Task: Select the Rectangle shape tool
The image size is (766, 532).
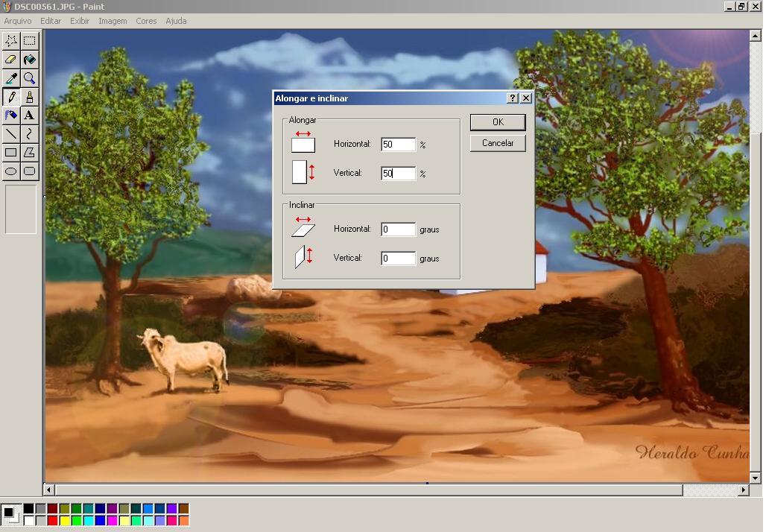Action: point(10,153)
